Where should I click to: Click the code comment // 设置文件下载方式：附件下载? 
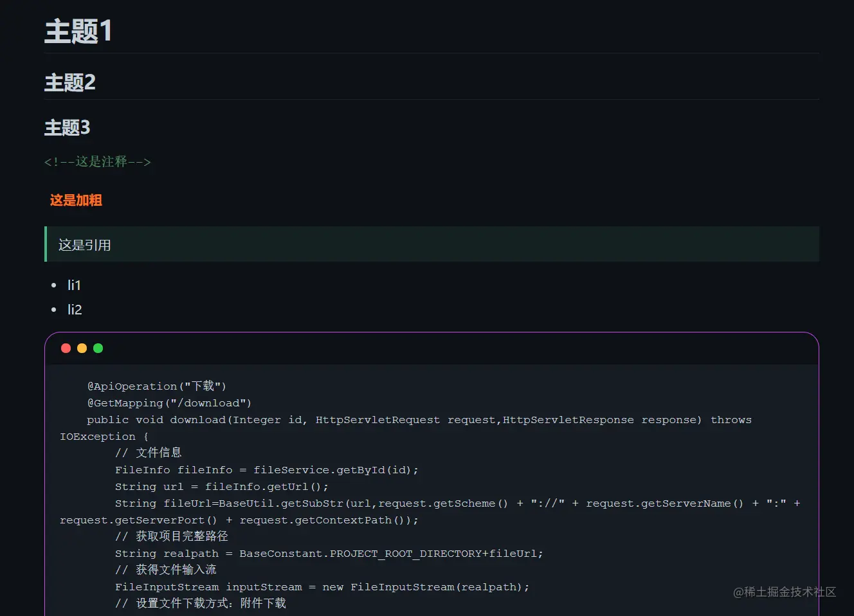pos(201,603)
